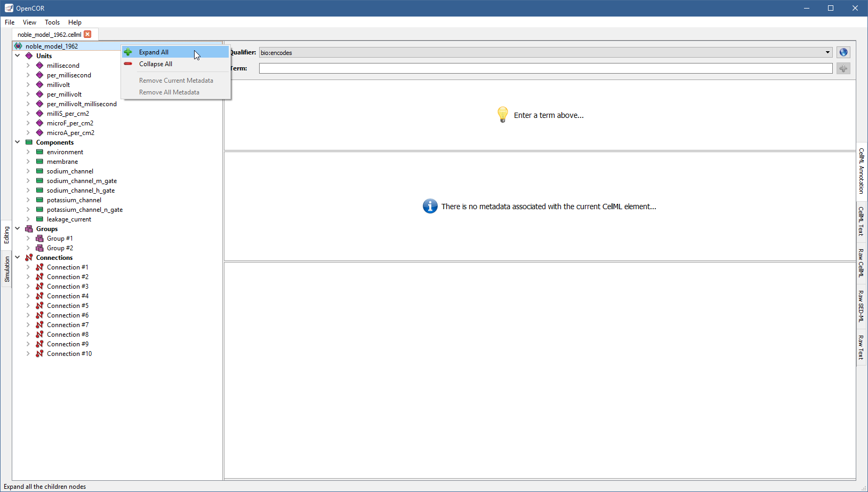868x492 pixels.
Task: Choose Expand All from context menu
Action: coord(154,52)
